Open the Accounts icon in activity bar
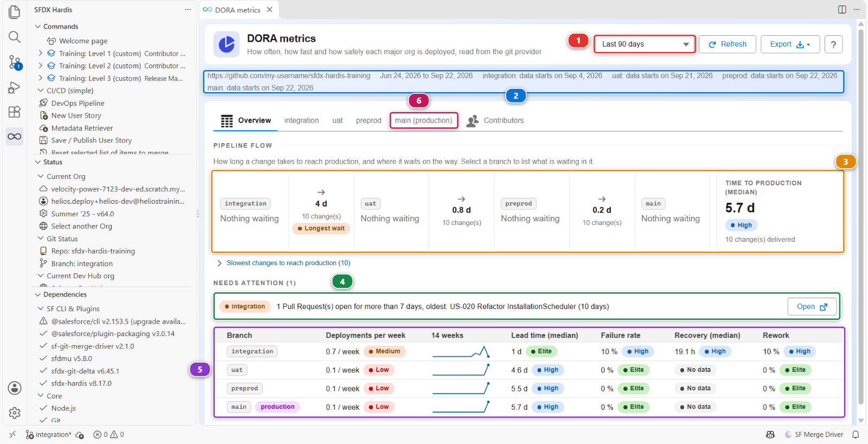 coord(15,388)
